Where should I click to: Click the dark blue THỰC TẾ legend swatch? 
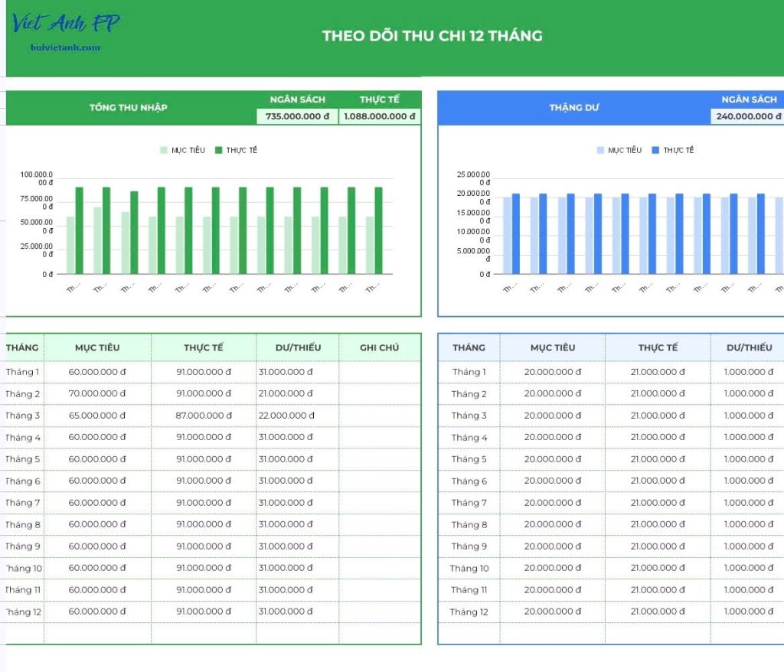click(655, 150)
